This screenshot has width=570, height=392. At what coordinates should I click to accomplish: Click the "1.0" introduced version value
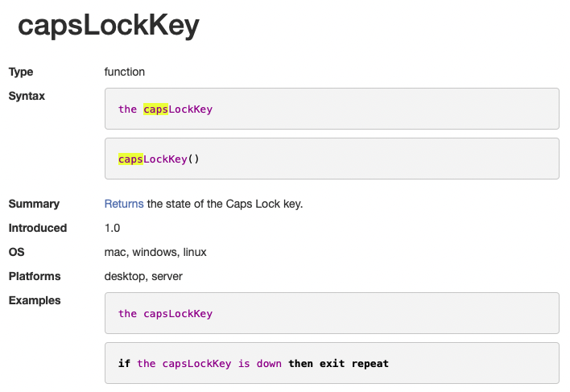113,228
